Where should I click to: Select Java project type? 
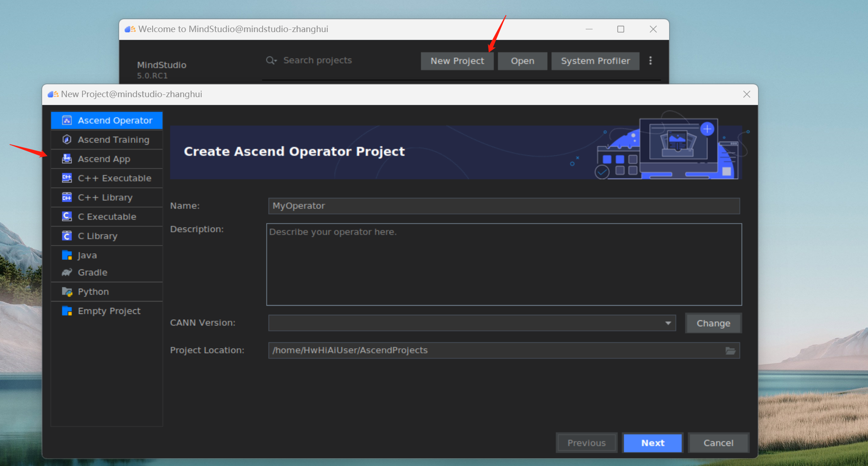coord(107,255)
